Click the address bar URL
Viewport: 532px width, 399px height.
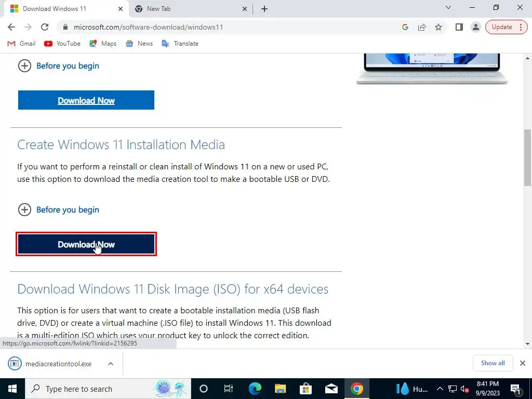point(148,27)
